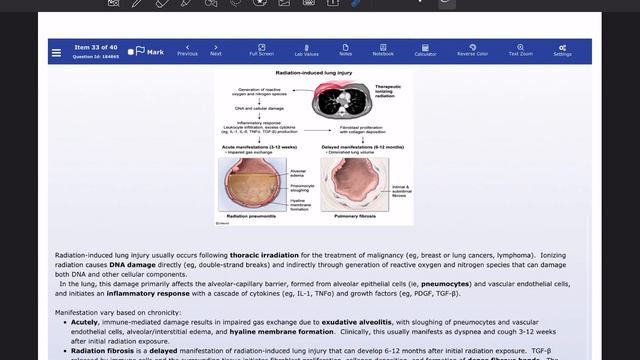Click the chest CT image in the diagram
The image size is (640, 360).
342,100
